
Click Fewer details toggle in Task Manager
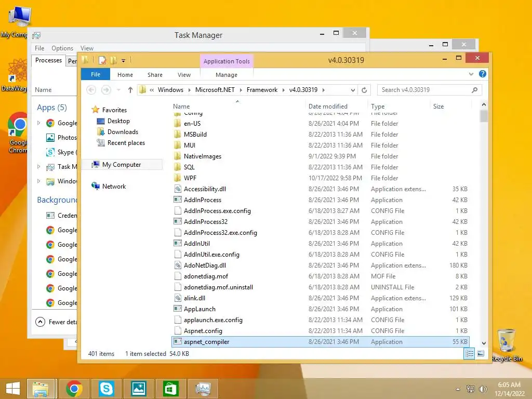[56, 322]
